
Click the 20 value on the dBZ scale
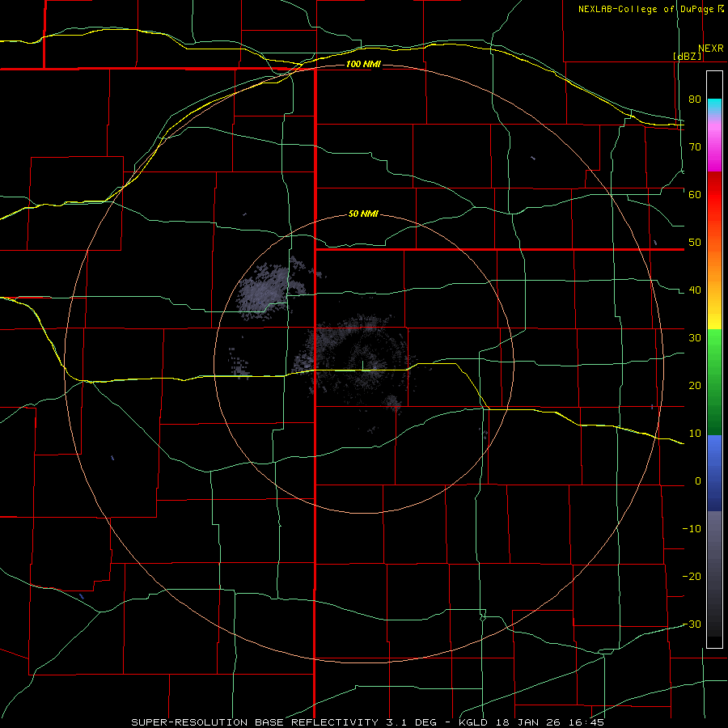click(x=695, y=386)
